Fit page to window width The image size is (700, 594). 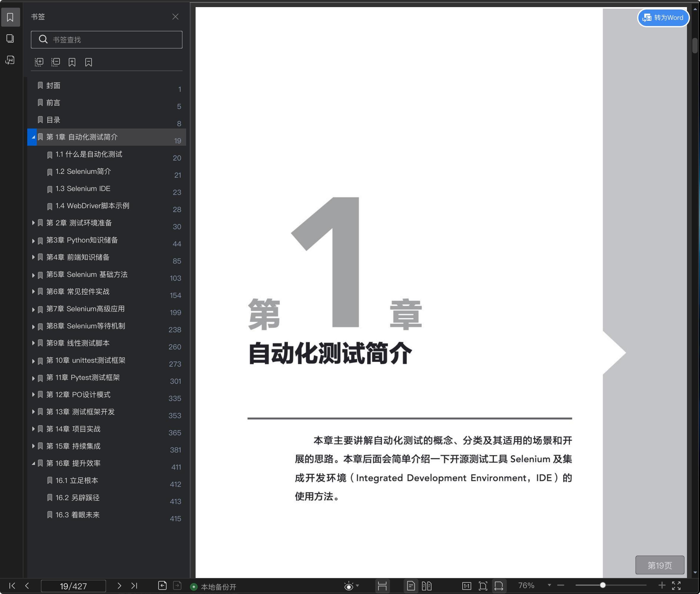point(499,586)
